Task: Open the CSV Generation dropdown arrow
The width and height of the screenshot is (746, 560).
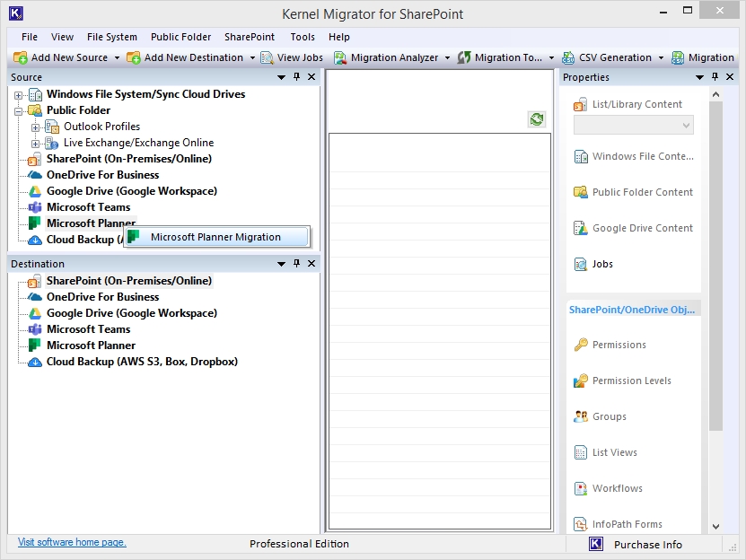Action: (661, 58)
